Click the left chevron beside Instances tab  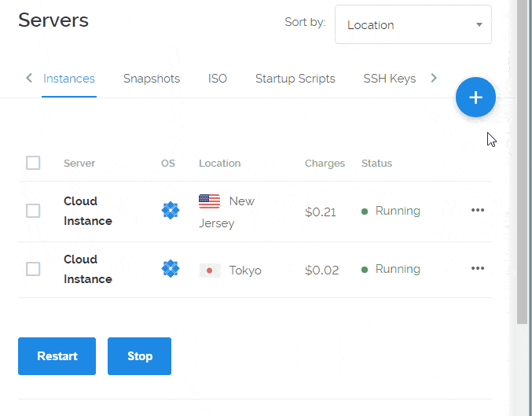click(x=29, y=78)
